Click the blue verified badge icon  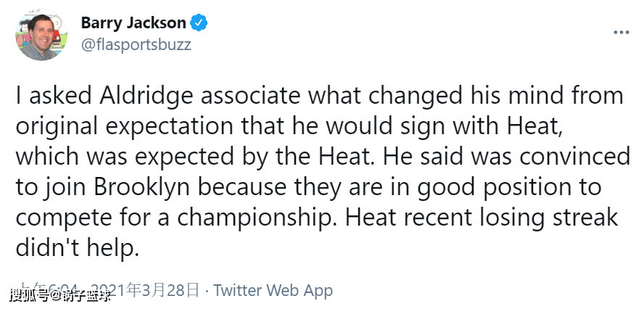199,23
